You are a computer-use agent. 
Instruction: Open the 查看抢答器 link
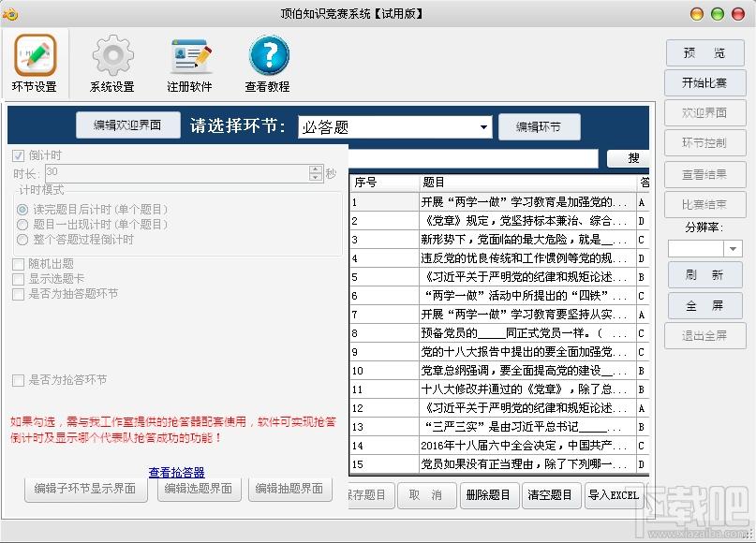pos(176,472)
